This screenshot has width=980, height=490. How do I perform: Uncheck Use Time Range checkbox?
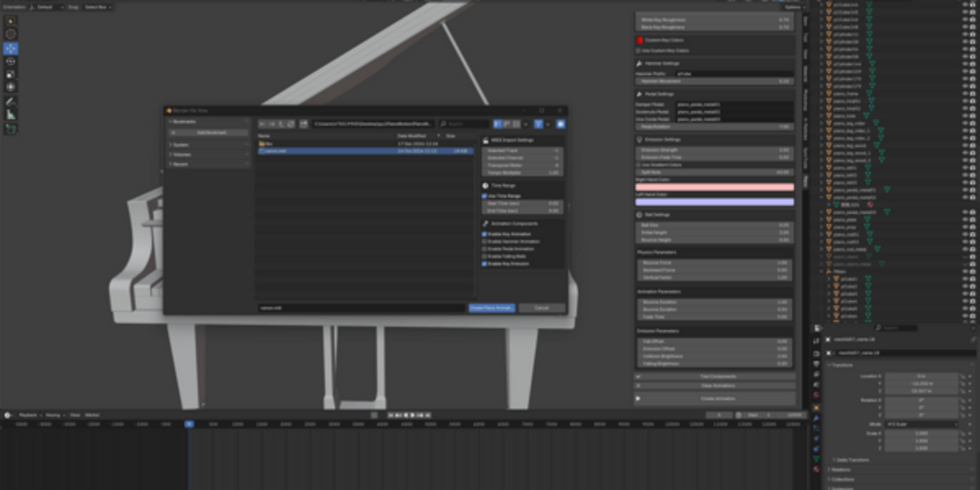[484, 196]
